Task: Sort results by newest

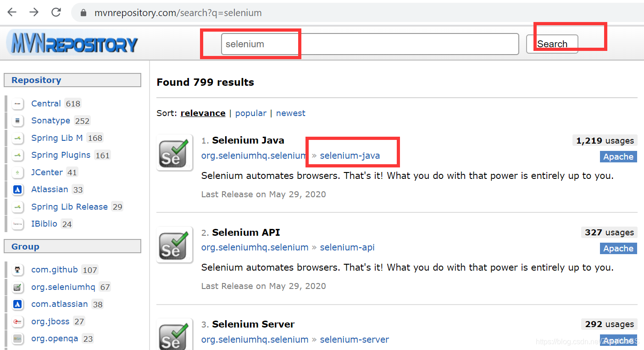Action: coord(290,113)
